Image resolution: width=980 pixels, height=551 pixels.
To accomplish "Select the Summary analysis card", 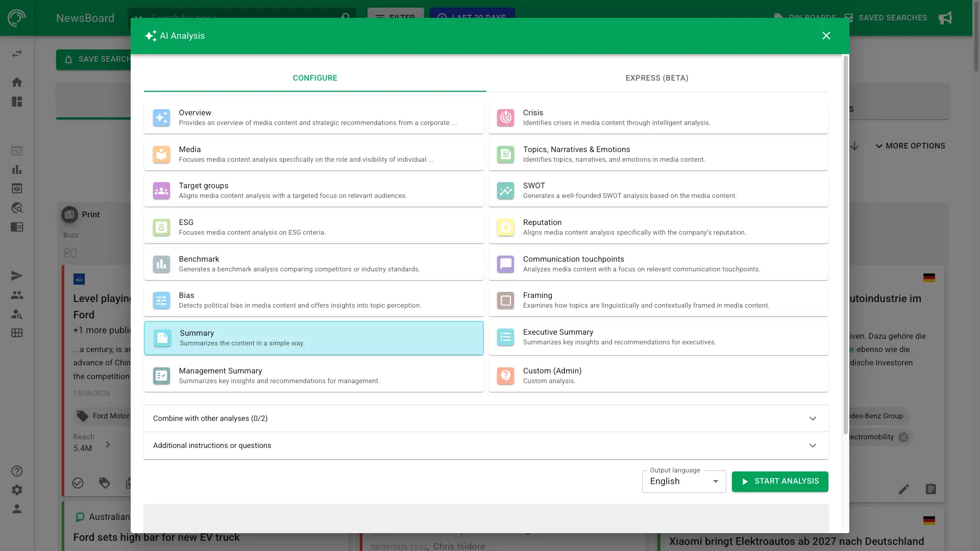I will 313,338.
